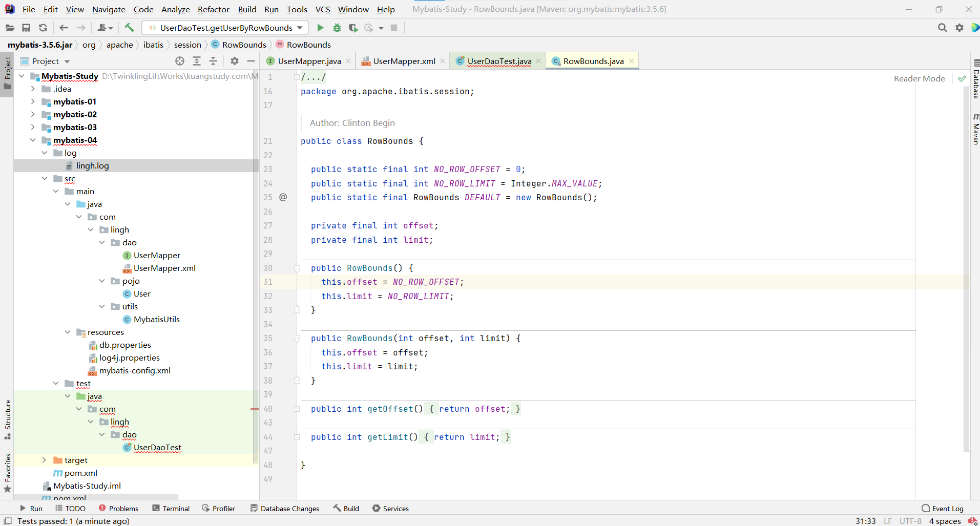Click the Open folder toolbar icon
This screenshot has height=526, width=980.
(x=10, y=28)
